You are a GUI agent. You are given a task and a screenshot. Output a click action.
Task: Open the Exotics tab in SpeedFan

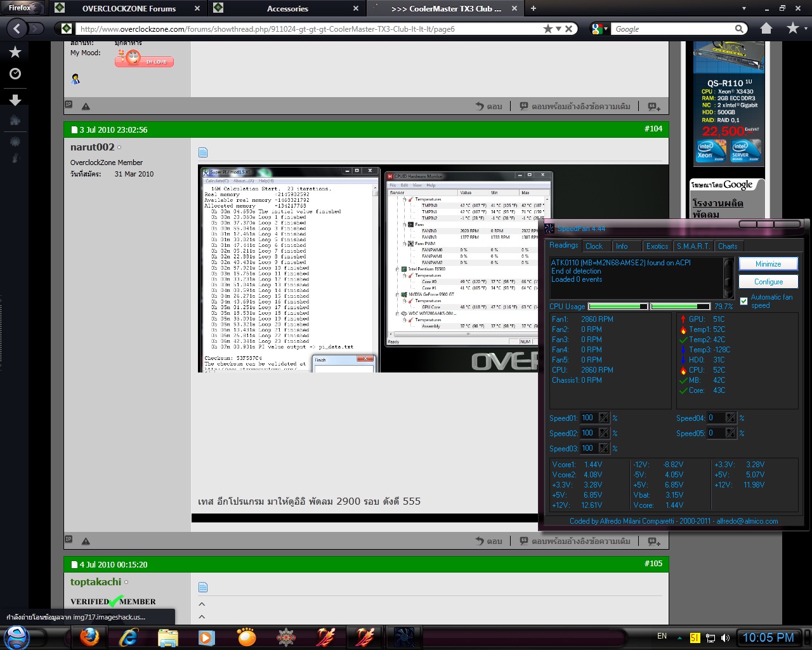click(x=657, y=246)
